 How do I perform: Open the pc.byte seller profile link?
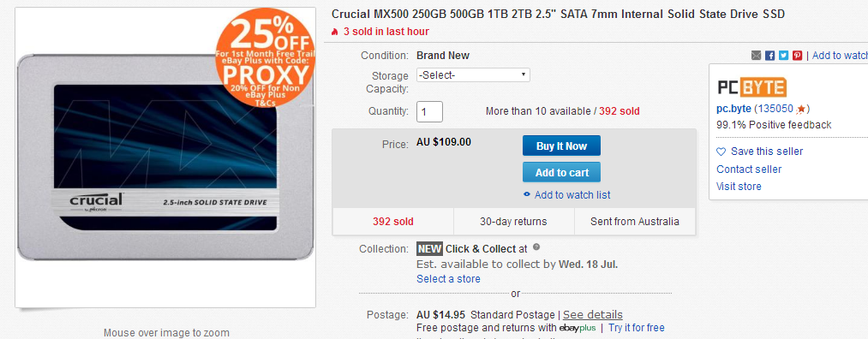pyautogui.click(x=733, y=109)
